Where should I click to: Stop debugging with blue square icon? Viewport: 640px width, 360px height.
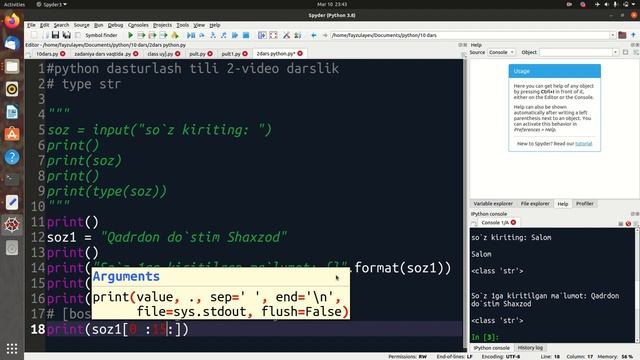coord(246,36)
